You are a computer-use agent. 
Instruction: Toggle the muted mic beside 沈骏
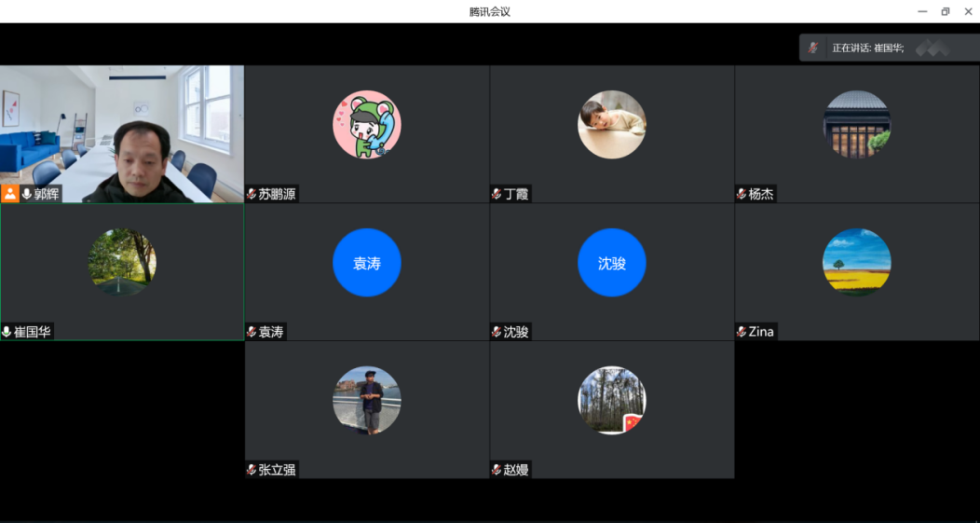click(x=497, y=332)
